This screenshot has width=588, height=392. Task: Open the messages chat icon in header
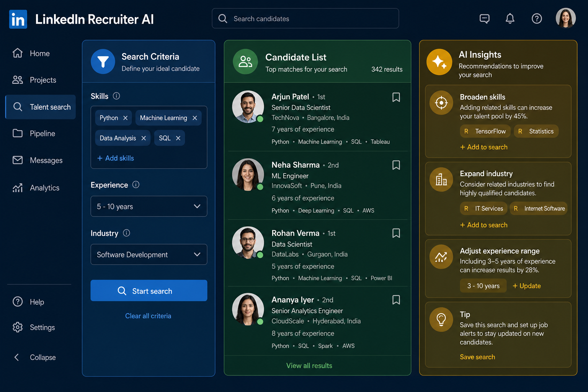pyautogui.click(x=485, y=18)
